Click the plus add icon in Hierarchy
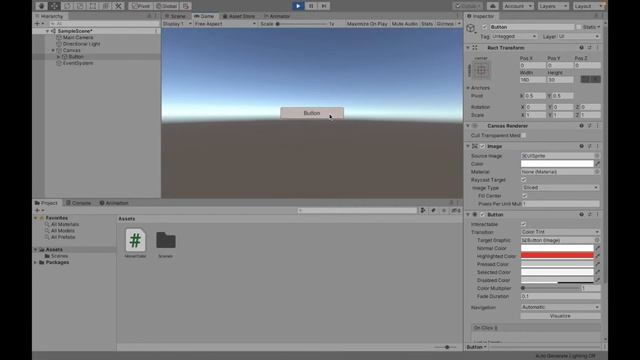640x360 pixels. point(38,24)
